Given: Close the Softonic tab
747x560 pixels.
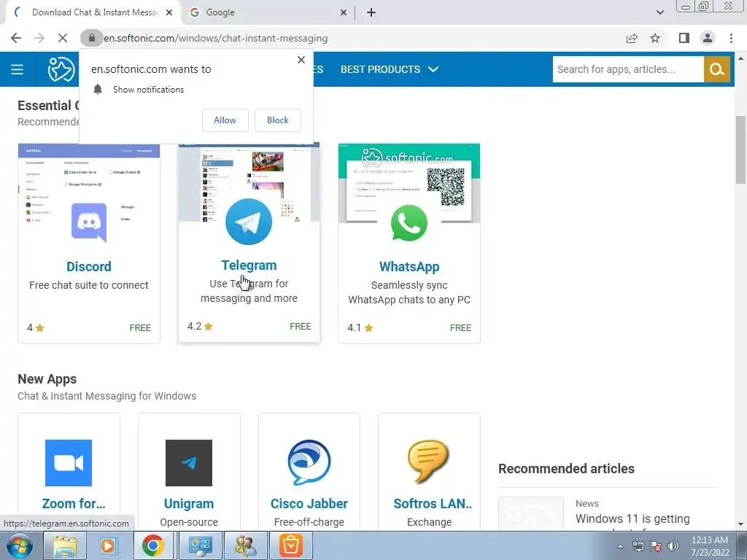Looking at the screenshot, I should point(169,12).
